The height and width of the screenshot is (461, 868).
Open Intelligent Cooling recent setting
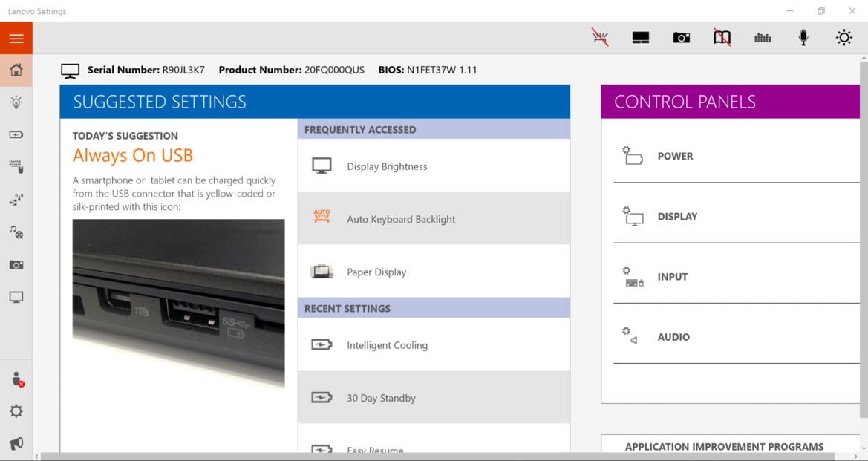coord(434,344)
